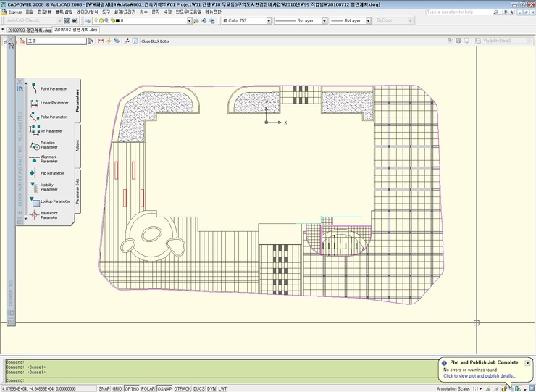Click the Layer Properties Manager icon
This screenshot has height=392, width=536.
click(x=88, y=21)
